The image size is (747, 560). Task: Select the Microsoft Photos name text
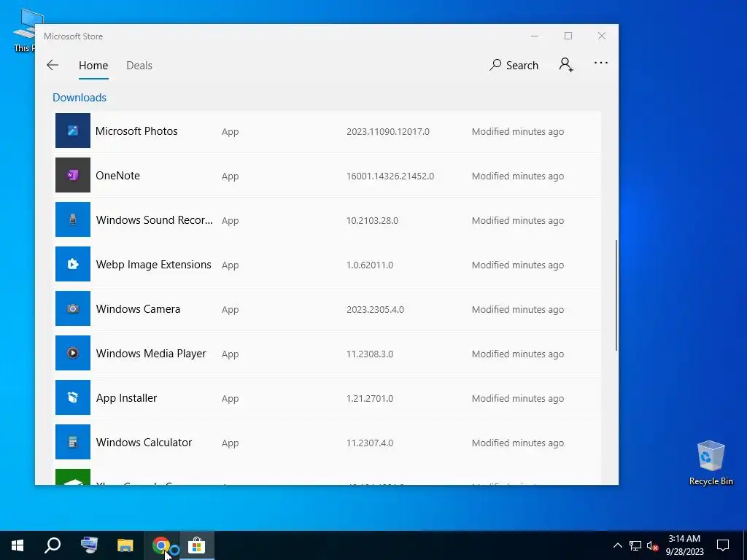(x=136, y=131)
